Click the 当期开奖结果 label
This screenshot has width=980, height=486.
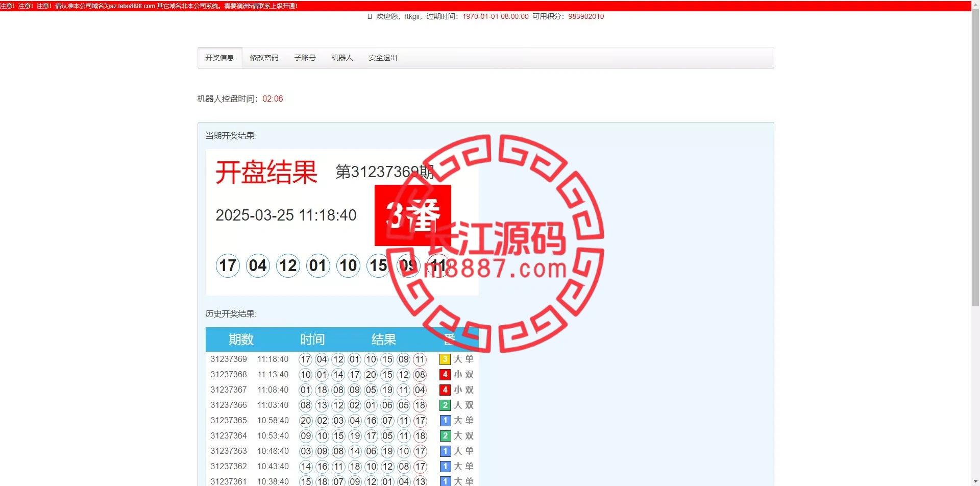[231, 136]
